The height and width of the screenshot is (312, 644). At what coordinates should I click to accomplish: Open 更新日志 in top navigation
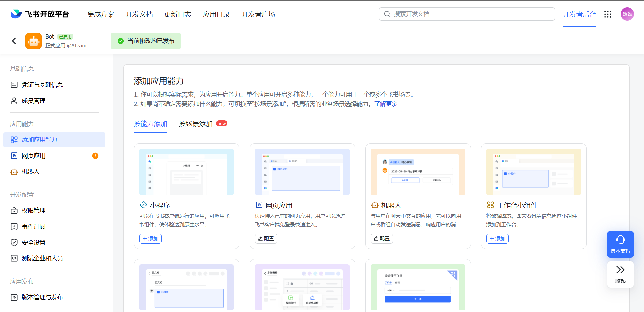178,14
